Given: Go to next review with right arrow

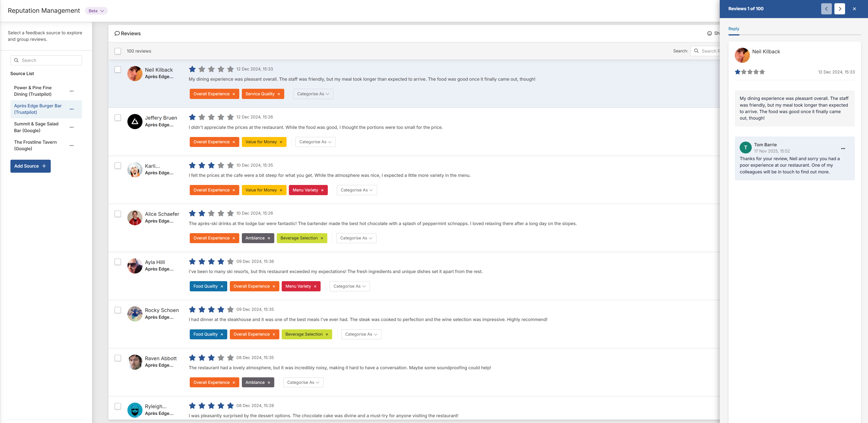Looking at the screenshot, I should tap(839, 9).
